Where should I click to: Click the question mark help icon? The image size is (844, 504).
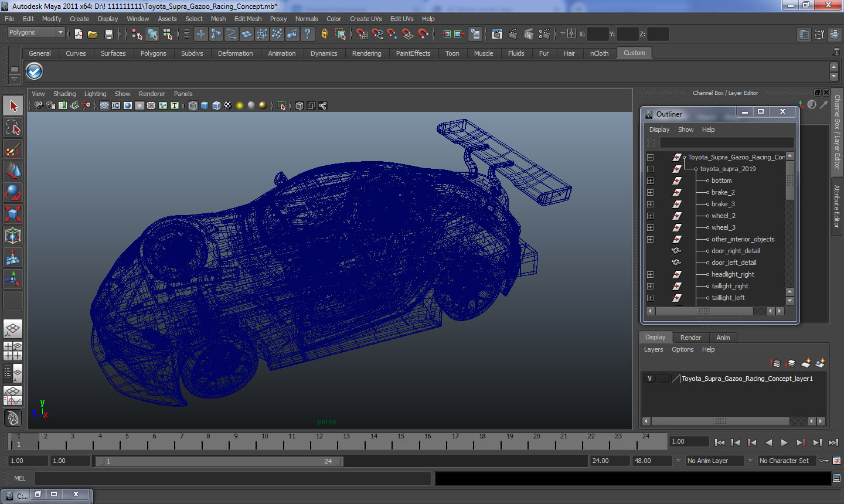point(307,34)
